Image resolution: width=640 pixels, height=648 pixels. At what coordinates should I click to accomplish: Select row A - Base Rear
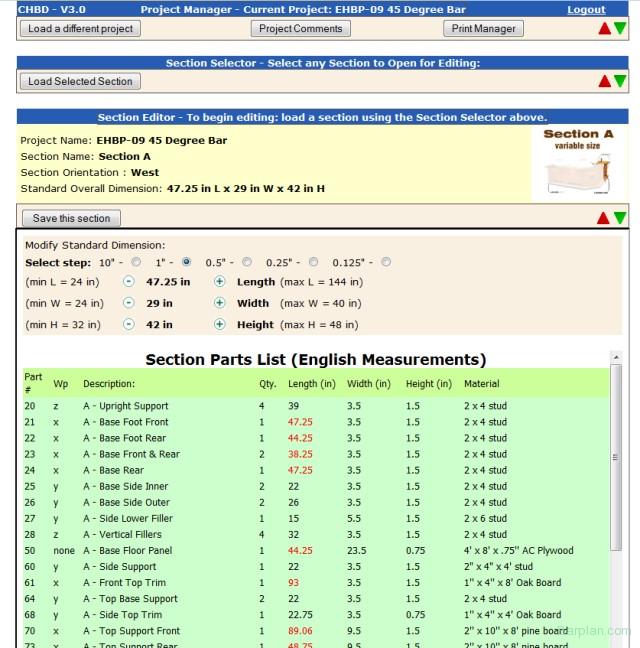[x=316, y=470]
